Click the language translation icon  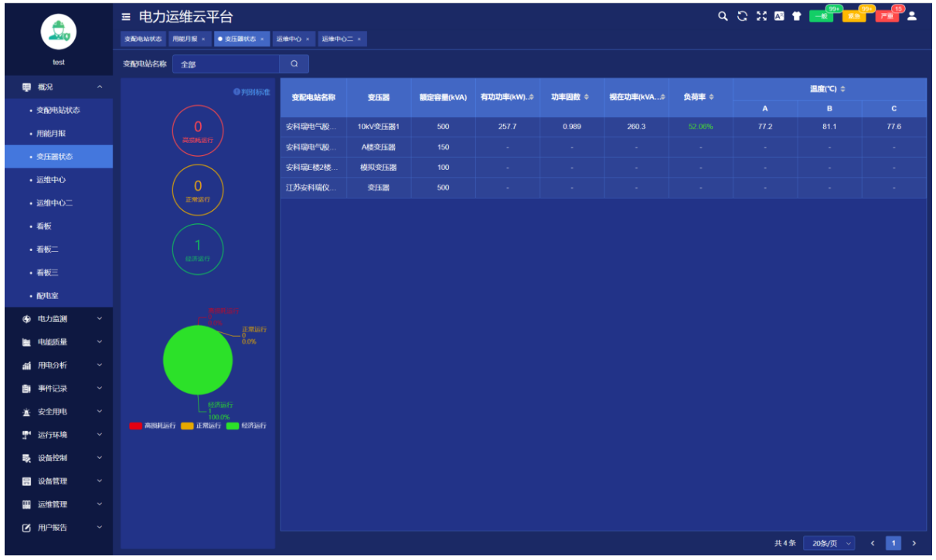click(779, 16)
